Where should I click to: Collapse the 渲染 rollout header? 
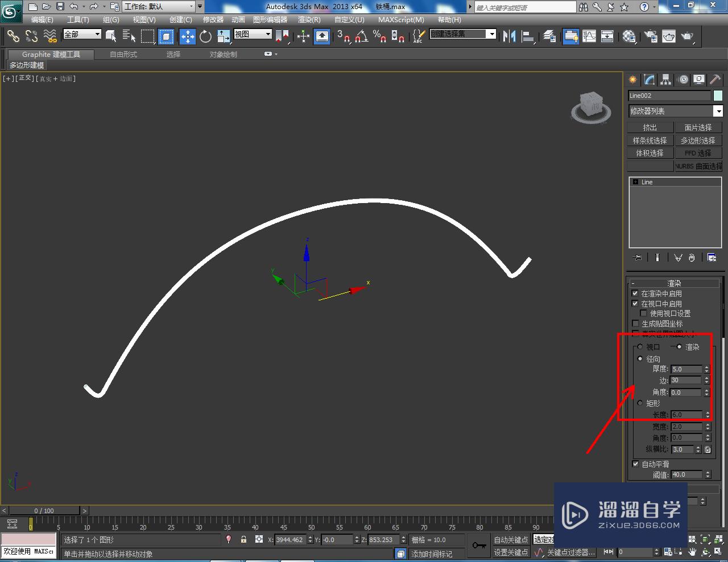pyautogui.click(x=675, y=283)
